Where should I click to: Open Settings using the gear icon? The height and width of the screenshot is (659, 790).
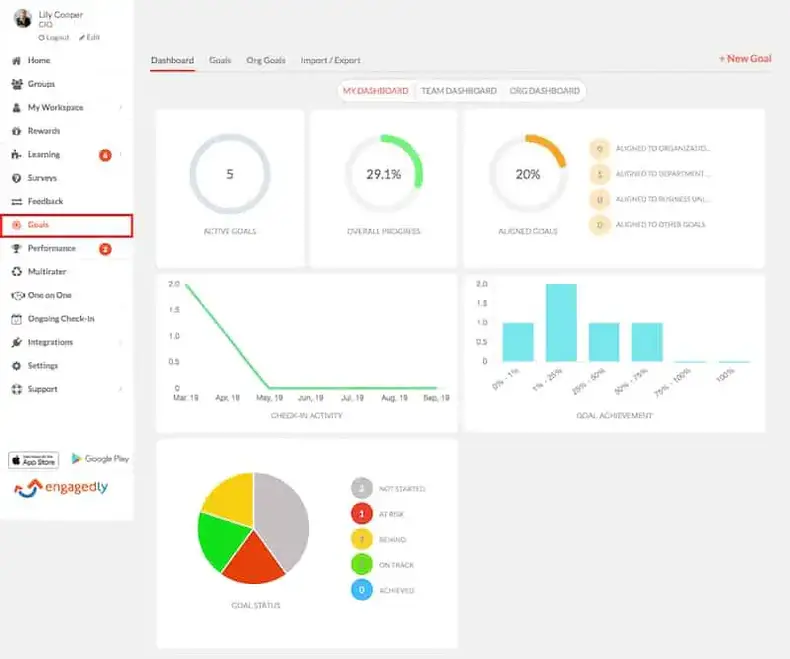click(x=16, y=366)
